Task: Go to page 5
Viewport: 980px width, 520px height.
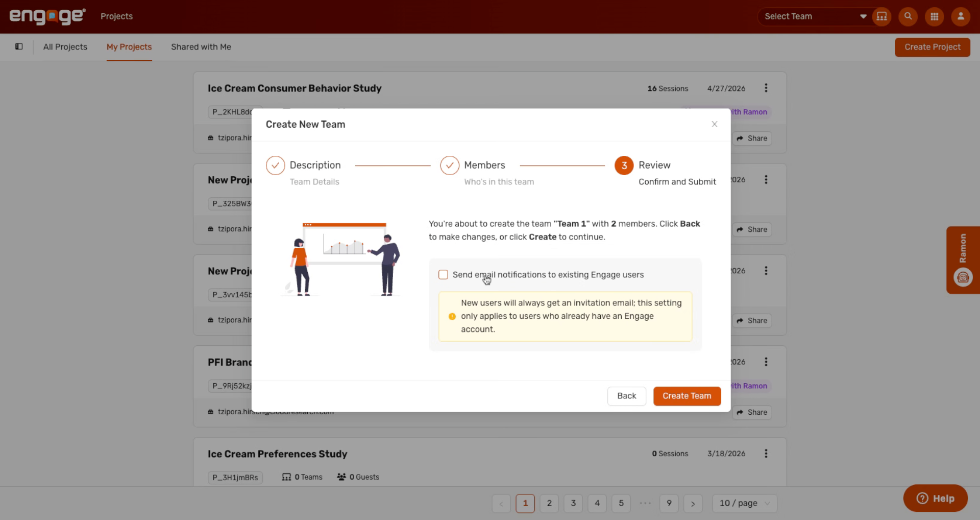Action: 621,503
